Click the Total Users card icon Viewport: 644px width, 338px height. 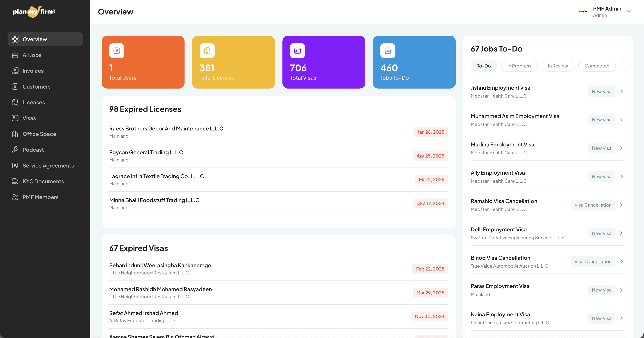[x=117, y=51]
